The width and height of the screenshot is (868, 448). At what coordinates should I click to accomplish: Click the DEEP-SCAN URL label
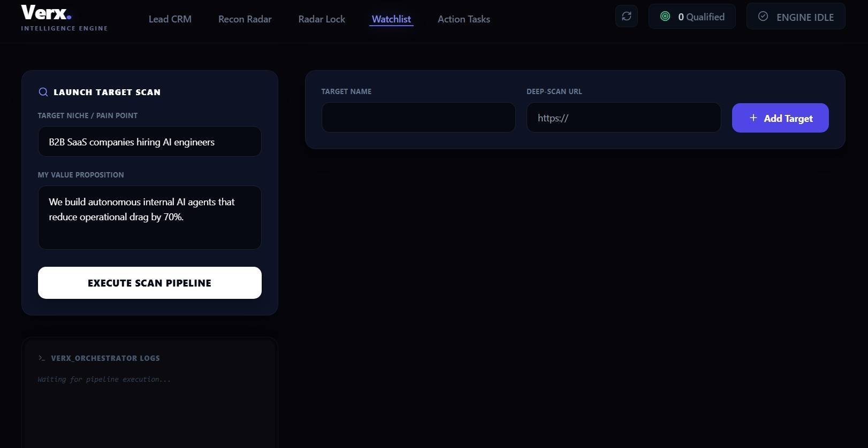pyautogui.click(x=554, y=91)
